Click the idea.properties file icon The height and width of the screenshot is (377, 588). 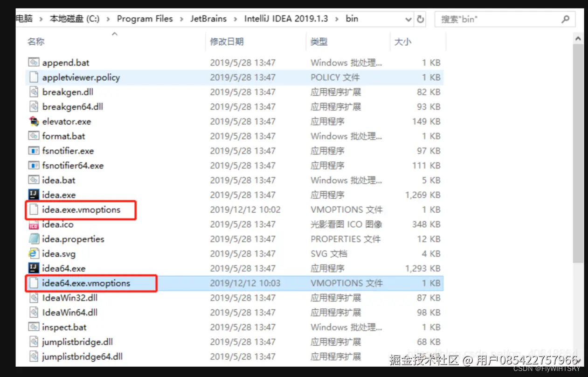[34, 239]
